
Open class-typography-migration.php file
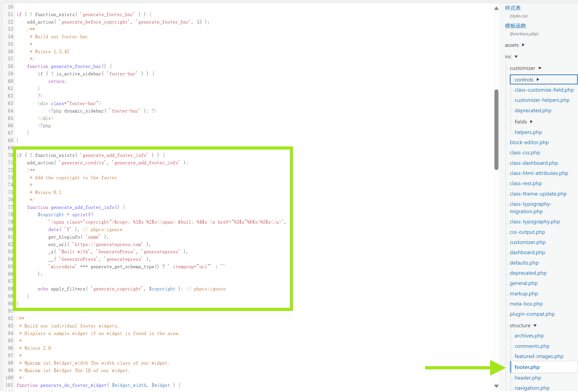point(530,208)
